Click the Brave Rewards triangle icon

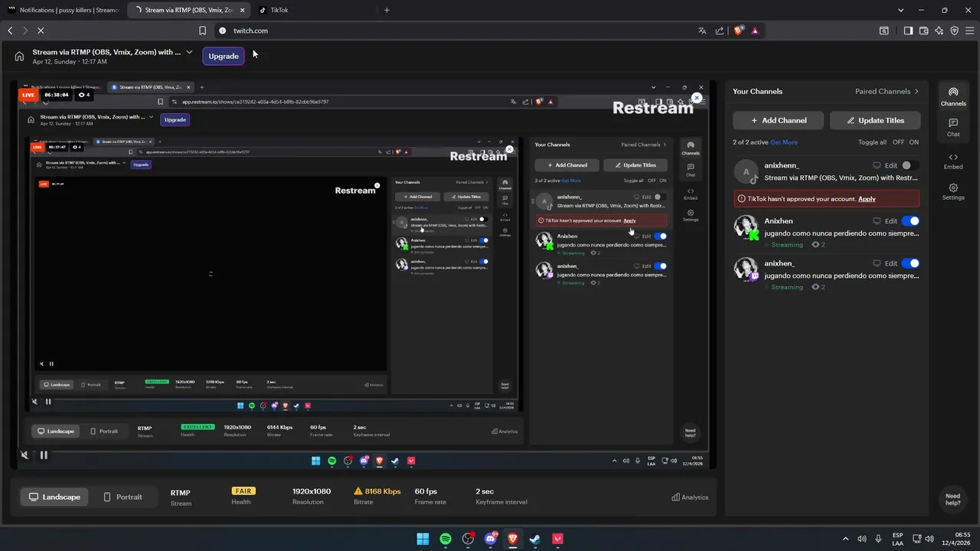coord(755,31)
